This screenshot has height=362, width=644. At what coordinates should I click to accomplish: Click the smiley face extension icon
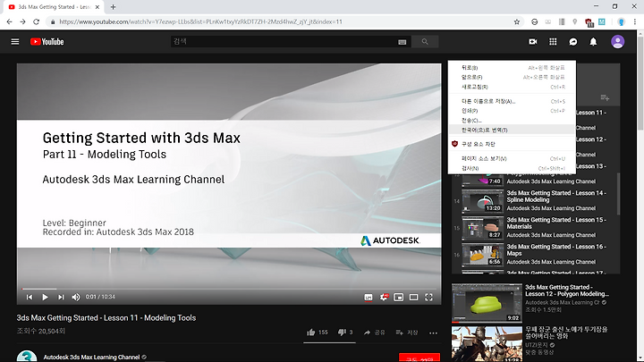[x=534, y=21]
